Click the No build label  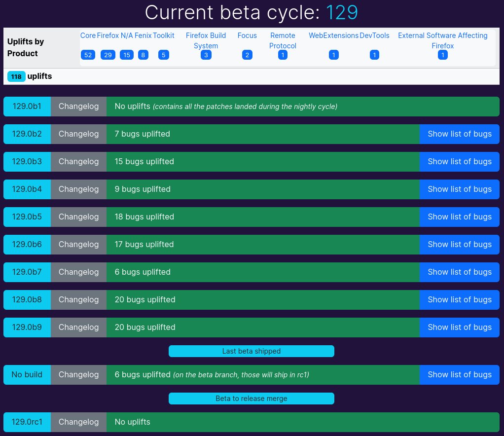tap(27, 375)
